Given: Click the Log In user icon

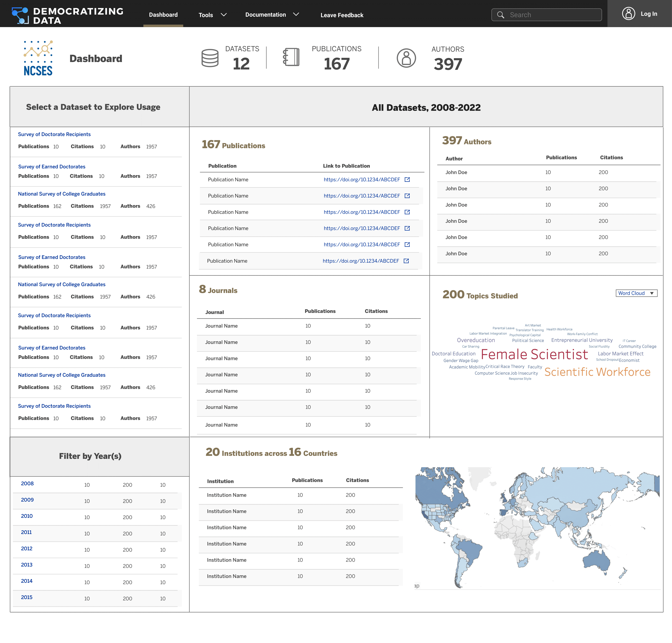Looking at the screenshot, I should pos(628,14).
